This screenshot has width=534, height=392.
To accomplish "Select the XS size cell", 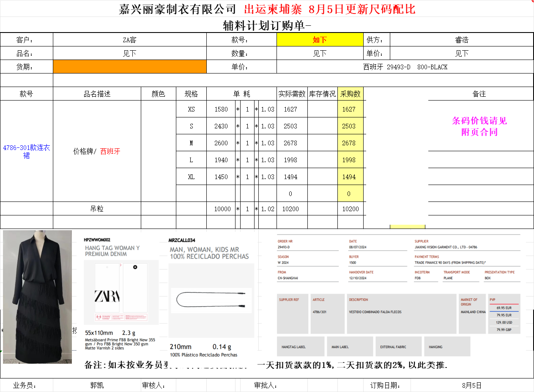I will (x=191, y=109).
